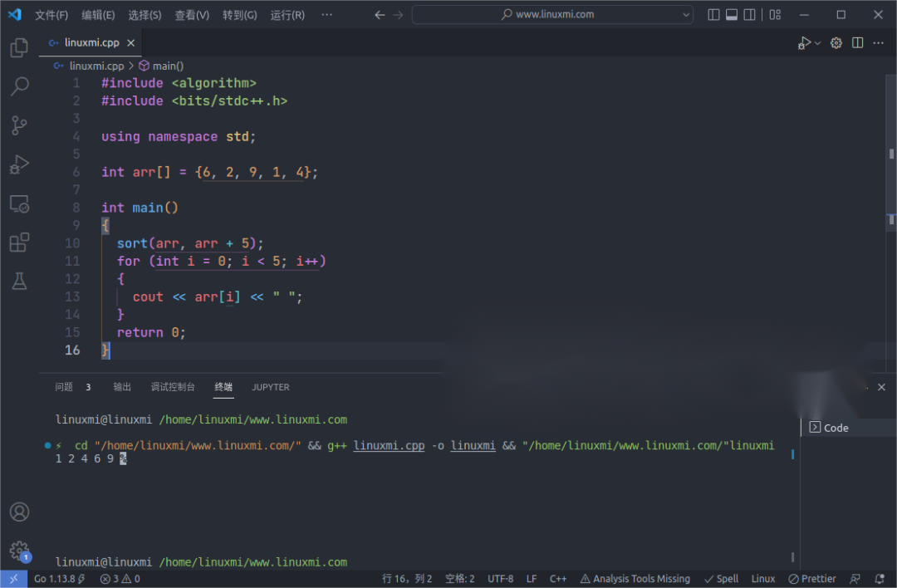
Task: Open the Remote Explorer view
Action: click(x=19, y=203)
